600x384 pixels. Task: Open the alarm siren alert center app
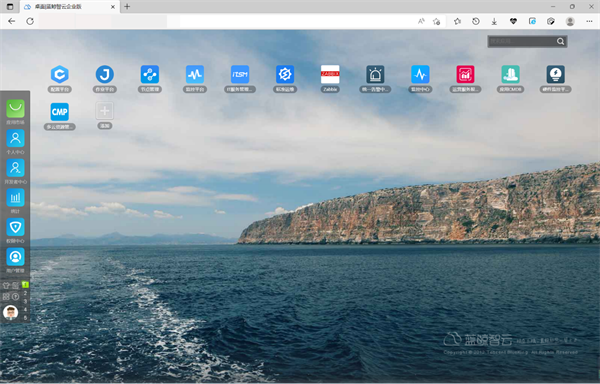[375, 75]
